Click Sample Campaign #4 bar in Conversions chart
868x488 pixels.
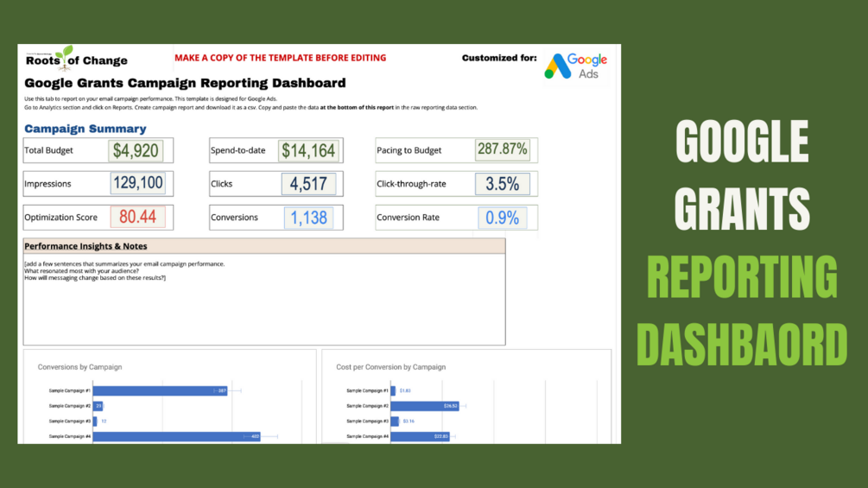click(176, 436)
